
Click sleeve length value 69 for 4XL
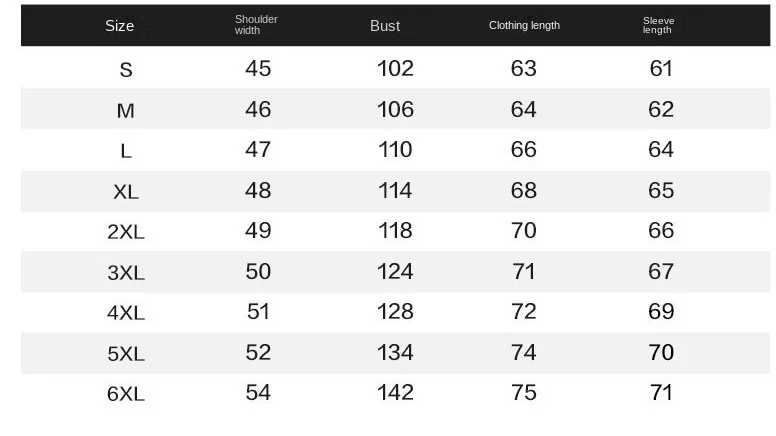click(661, 312)
